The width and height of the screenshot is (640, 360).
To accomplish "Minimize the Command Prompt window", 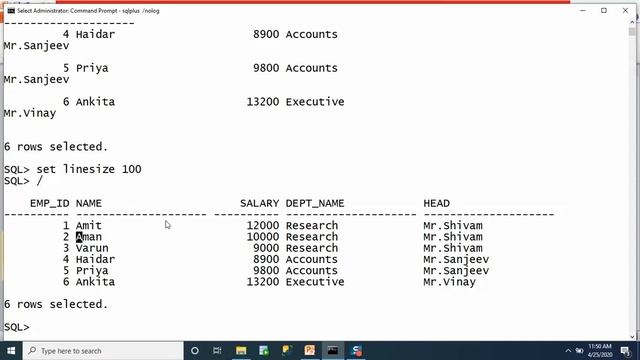I will click(x=583, y=11).
